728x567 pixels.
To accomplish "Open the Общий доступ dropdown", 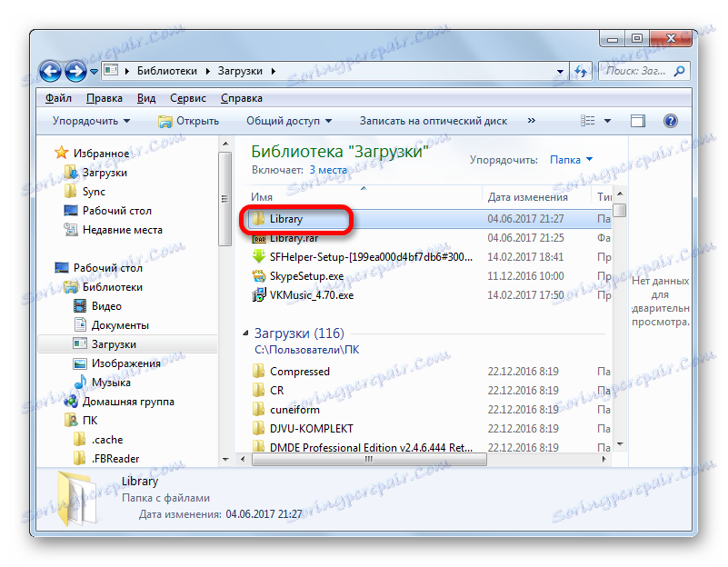I will click(x=289, y=121).
